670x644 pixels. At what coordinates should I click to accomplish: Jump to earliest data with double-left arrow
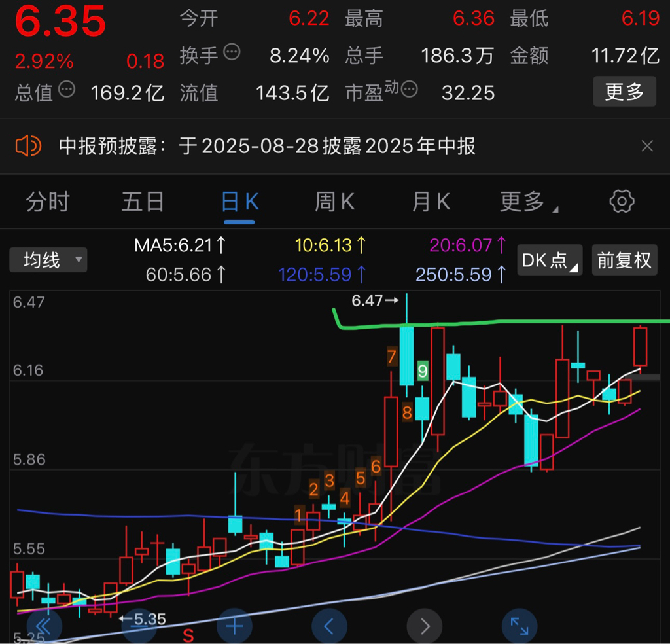[x=44, y=626]
